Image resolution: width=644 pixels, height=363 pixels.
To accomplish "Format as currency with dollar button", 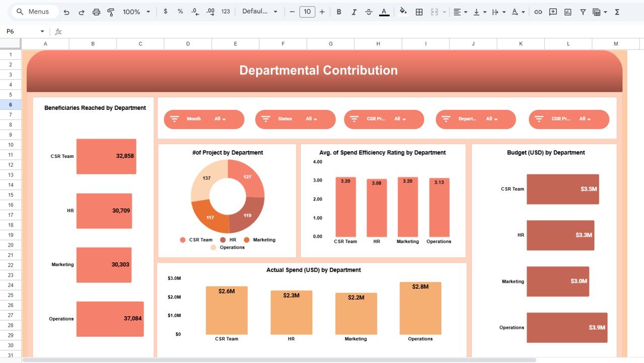I will pos(166,12).
